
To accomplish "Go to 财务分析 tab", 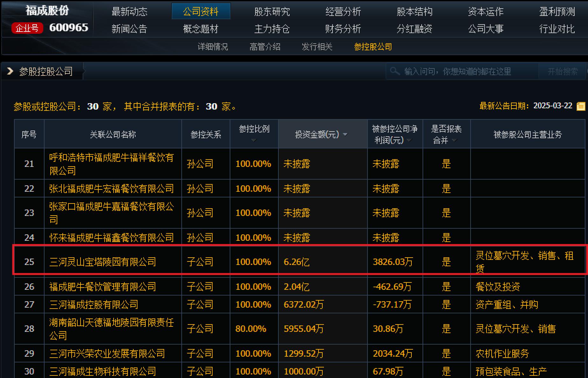I will [343, 29].
